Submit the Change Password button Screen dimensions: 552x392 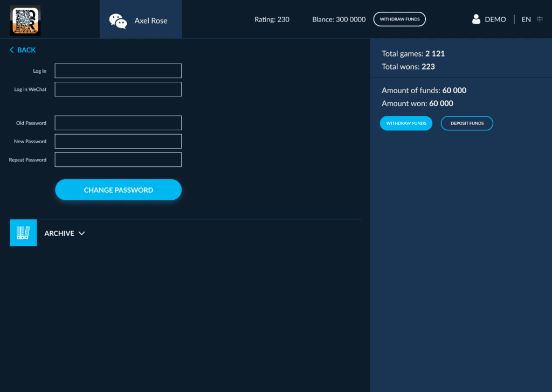(x=118, y=190)
